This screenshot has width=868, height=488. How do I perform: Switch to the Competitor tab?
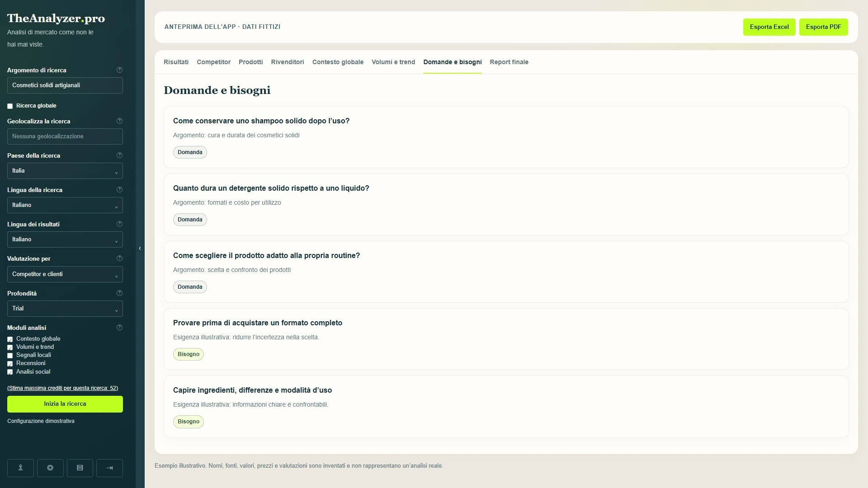click(x=213, y=62)
